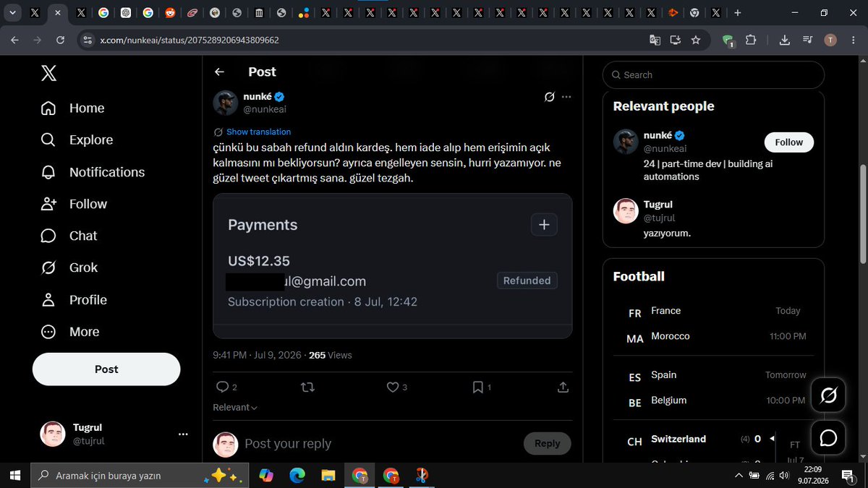Open a new tab with plus button
The image size is (868, 488).
(737, 13)
